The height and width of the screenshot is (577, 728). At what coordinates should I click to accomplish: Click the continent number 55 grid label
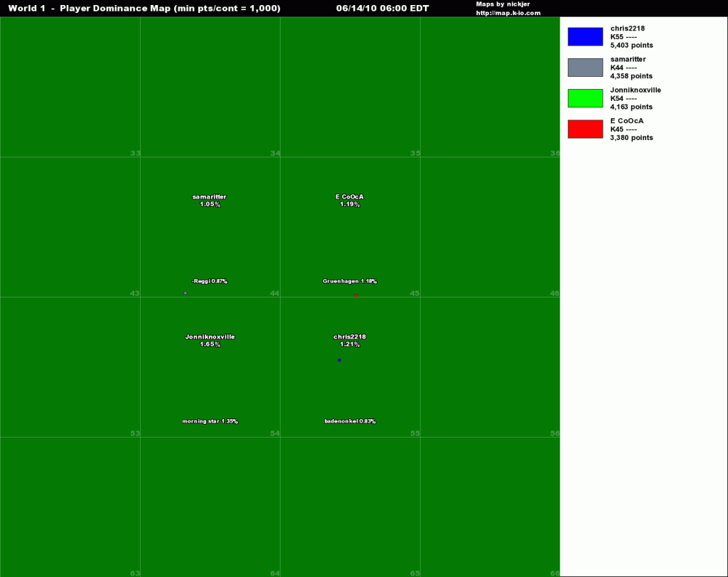coord(415,433)
